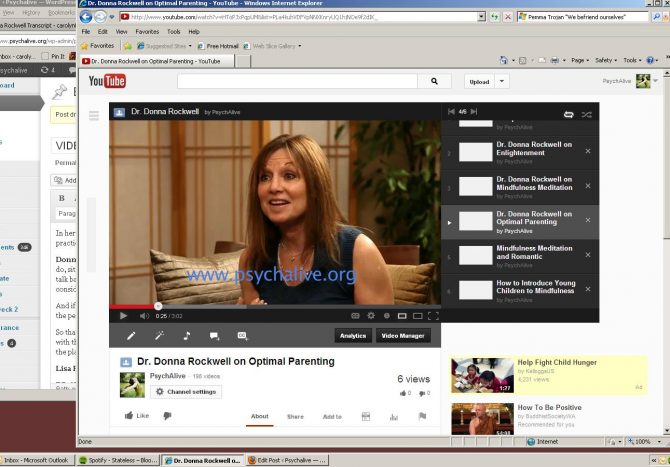670x467 pixels.
Task: Open the Tools menu in menu bar
Action: 173,32
